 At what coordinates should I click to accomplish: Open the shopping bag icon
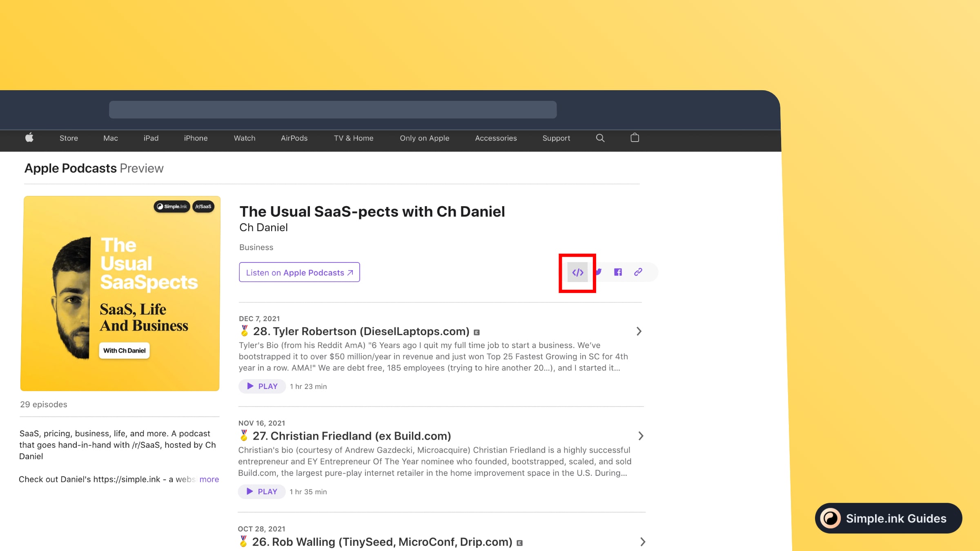[x=635, y=138]
